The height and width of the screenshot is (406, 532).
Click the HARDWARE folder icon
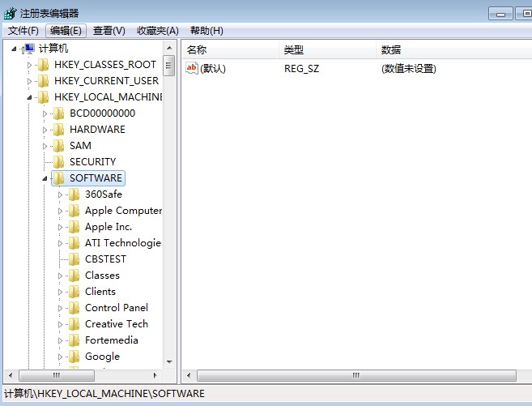coord(58,130)
